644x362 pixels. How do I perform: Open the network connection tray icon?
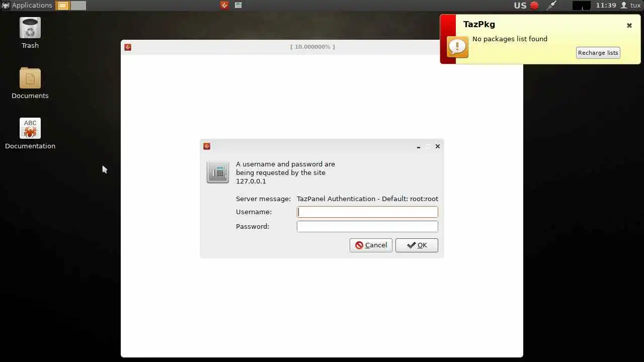point(552,6)
